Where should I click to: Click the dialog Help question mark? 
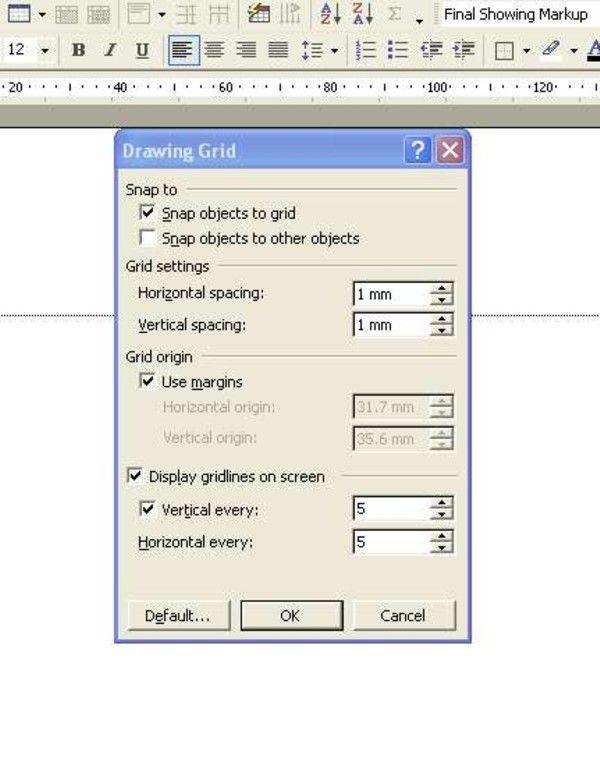(418, 151)
